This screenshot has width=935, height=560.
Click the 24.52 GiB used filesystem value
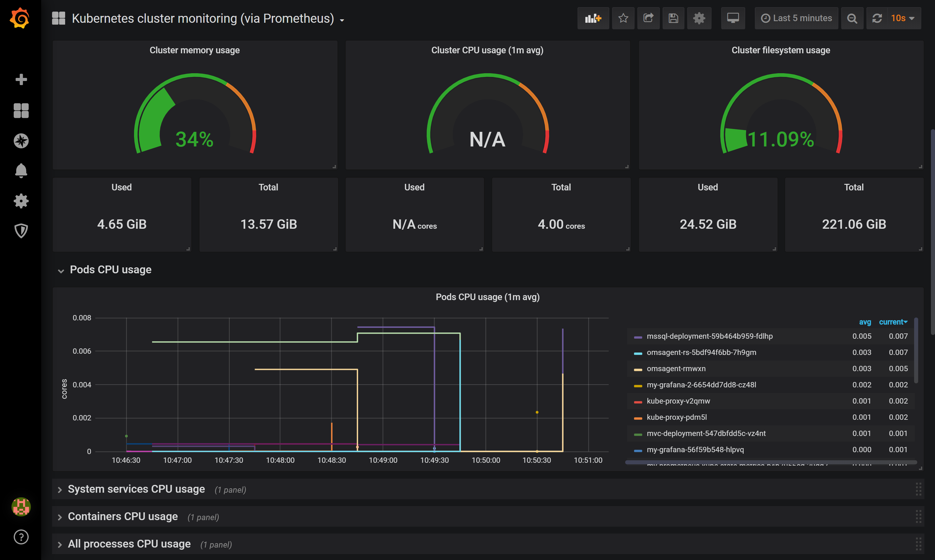click(x=708, y=224)
